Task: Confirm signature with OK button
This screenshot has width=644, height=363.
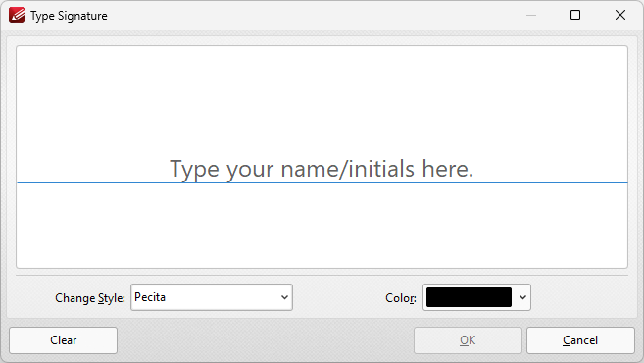Action: pyautogui.click(x=468, y=340)
